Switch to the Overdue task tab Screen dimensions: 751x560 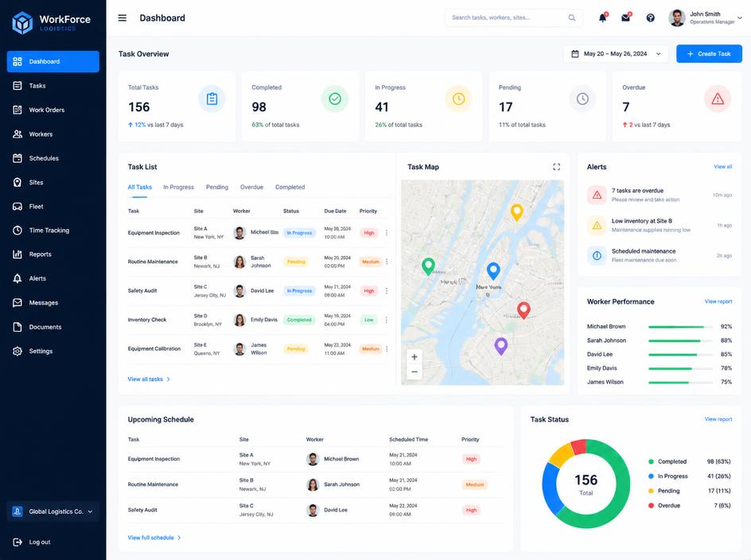[251, 187]
